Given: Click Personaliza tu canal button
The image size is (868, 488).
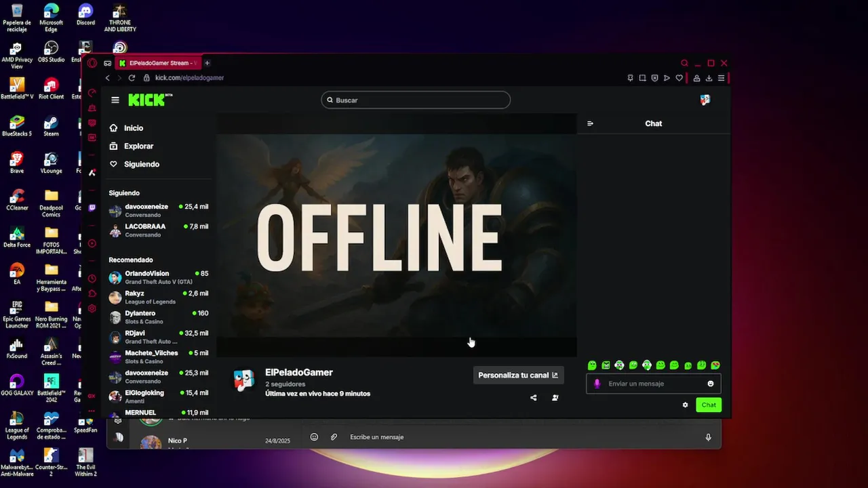Looking at the screenshot, I should tap(518, 375).
